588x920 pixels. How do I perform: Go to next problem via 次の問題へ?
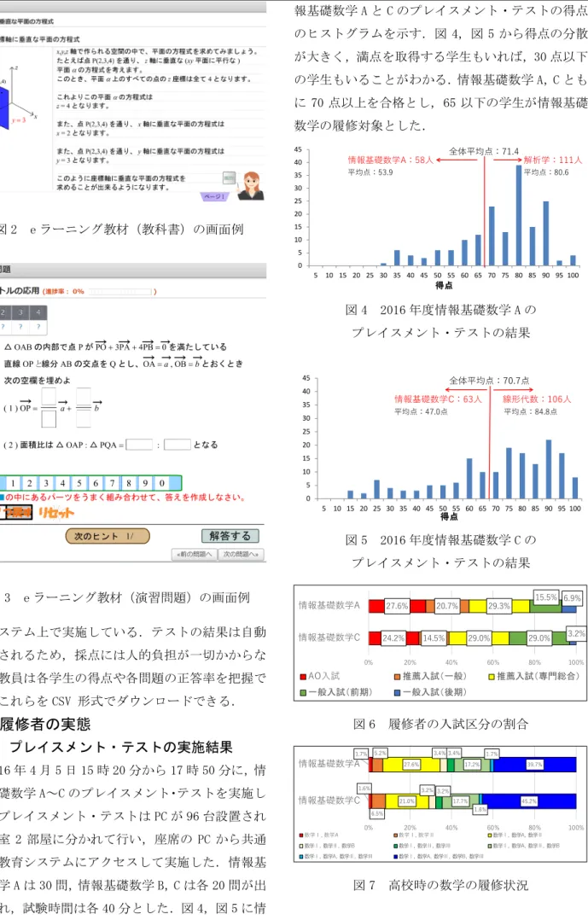pyautogui.click(x=241, y=554)
